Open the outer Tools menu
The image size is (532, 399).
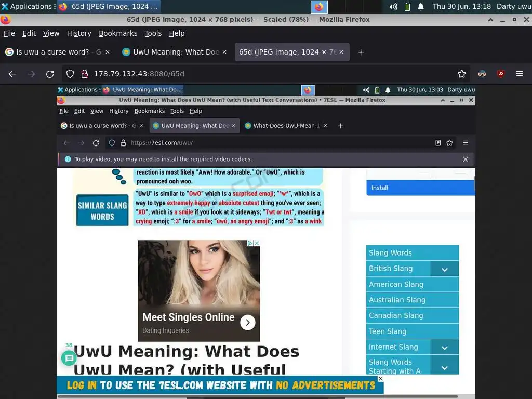[153, 33]
